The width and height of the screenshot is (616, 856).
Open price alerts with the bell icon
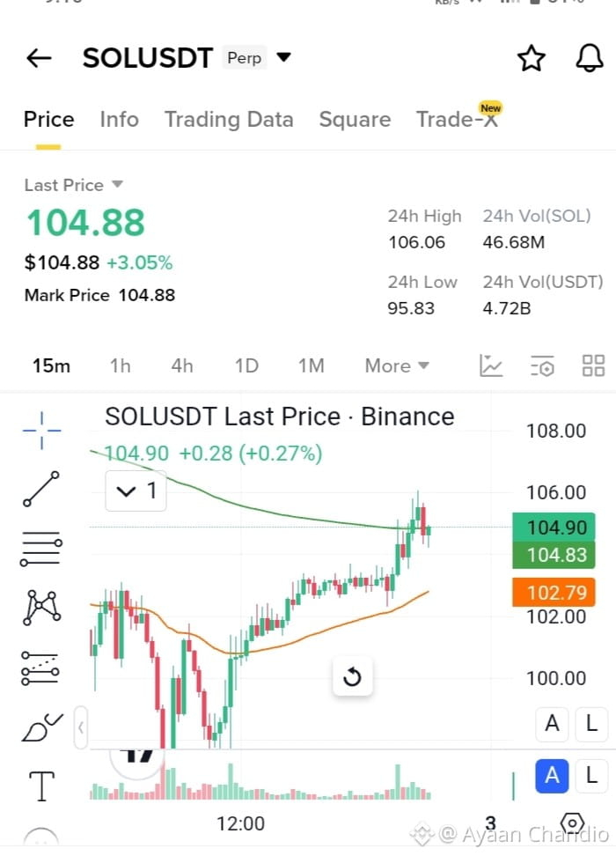tap(590, 58)
